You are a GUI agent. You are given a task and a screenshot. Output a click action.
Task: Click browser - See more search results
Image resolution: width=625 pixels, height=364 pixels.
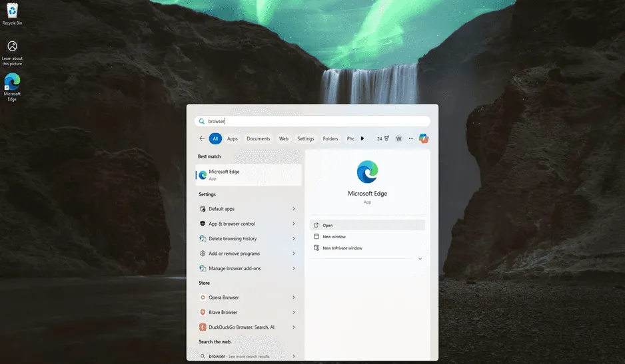coord(249,356)
